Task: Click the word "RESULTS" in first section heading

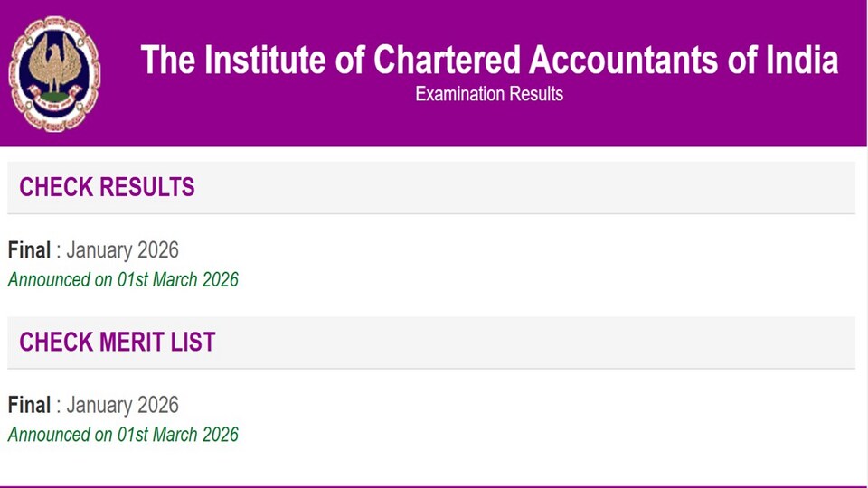Action: click(146, 187)
